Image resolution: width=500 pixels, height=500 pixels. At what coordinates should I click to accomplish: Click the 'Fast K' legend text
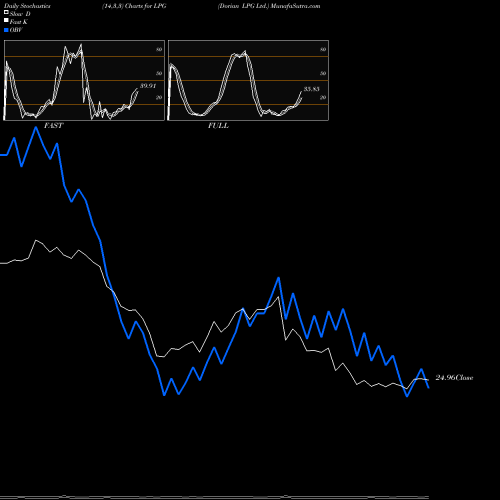coord(19,22)
